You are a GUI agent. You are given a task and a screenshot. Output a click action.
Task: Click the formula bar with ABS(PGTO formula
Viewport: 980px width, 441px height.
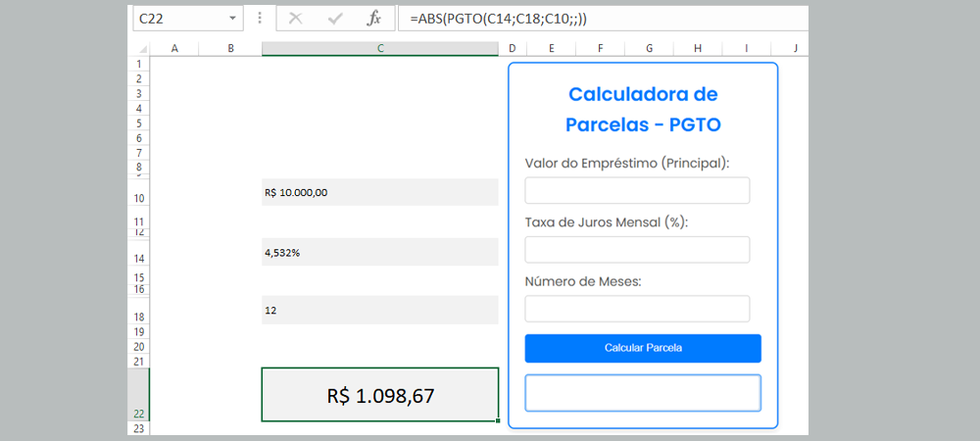pos(603,19)
